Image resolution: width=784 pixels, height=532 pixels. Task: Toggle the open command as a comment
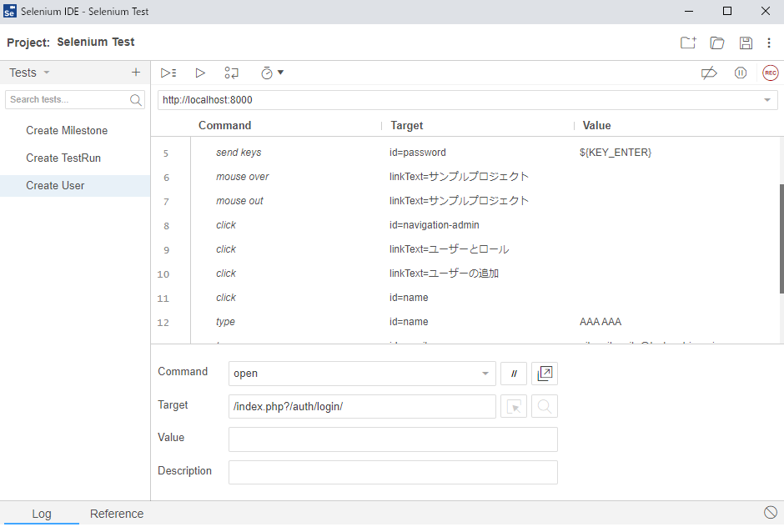[513, 373]
